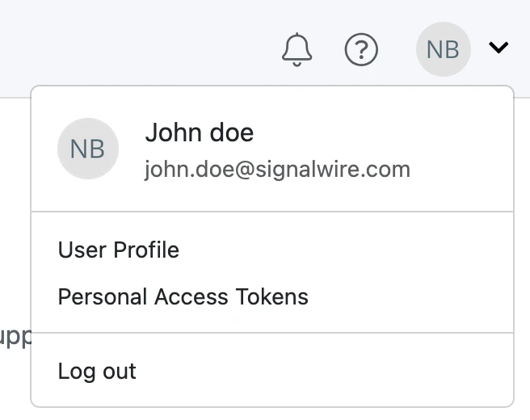Image resolution: width=530 pixels, height=420 pixels.
Task: Click the john.doe@signalwire.com email address
Action: 277,170
